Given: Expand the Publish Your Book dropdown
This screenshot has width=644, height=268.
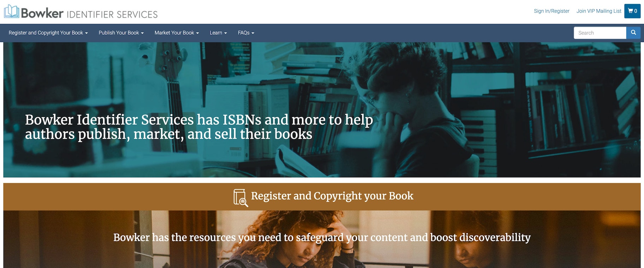Looking at the screenshot, I should (x=121, y=33).
